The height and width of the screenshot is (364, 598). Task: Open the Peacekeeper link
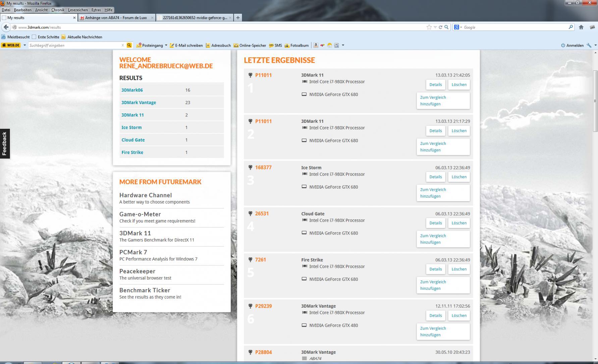(x=137, y=271)
